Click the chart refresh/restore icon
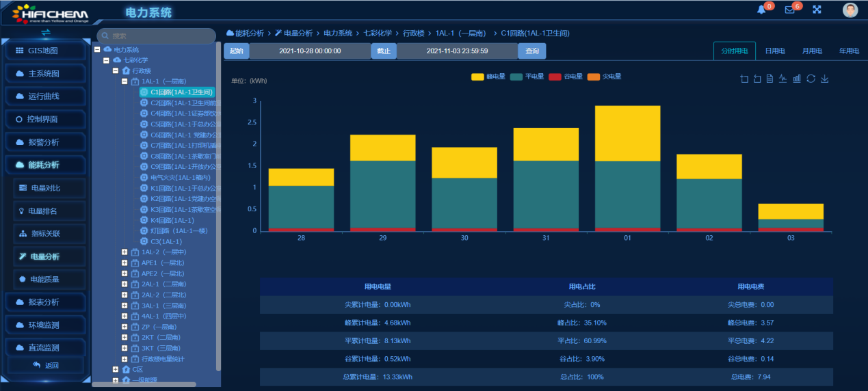868x391 pixels. pos(811,79)
